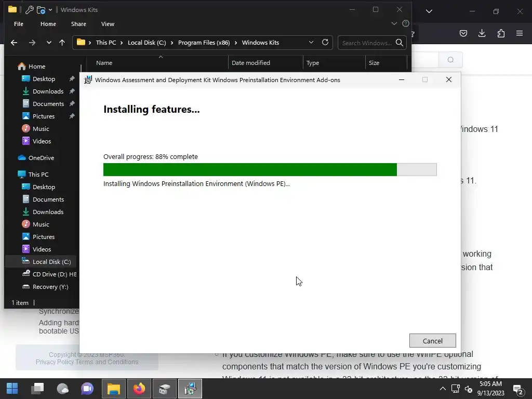532x399 pixels.
Task: Go forward in File Explorer navigation
Action: pos(32,43)
